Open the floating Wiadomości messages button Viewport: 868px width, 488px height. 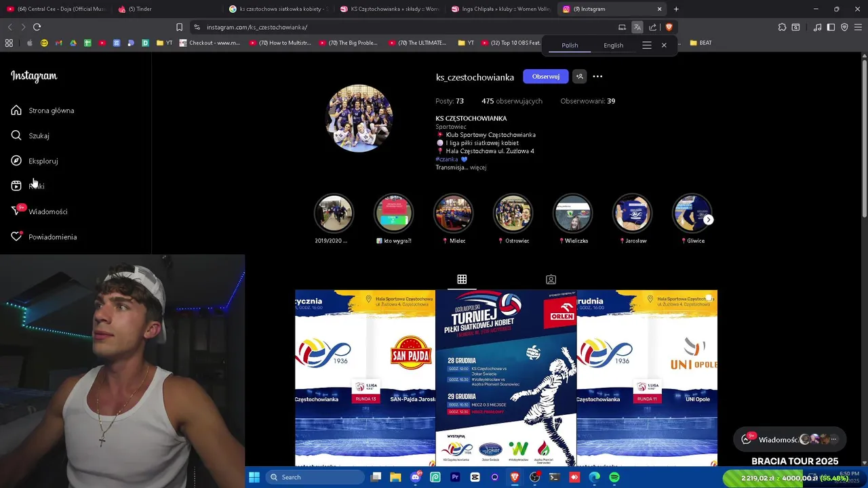coord(790,439)
